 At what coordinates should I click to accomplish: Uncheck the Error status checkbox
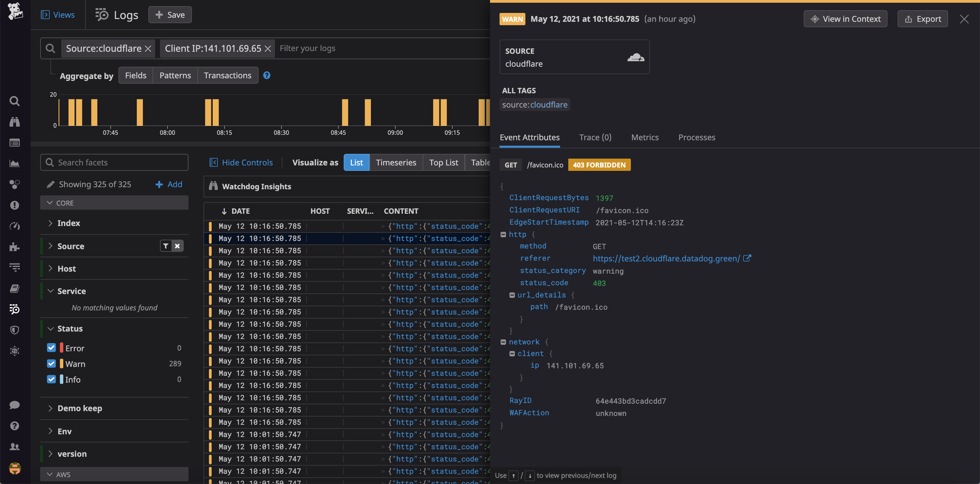point(51,348)
